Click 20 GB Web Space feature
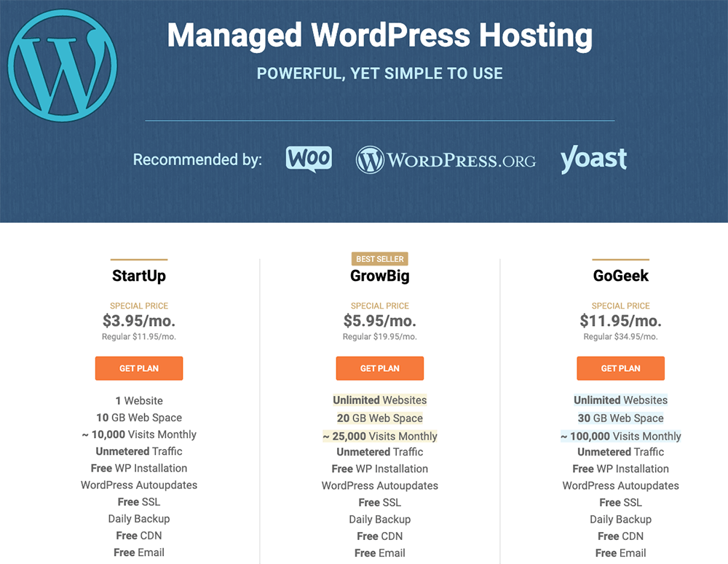This screenshot has width=728, height=564. point(380,418)
